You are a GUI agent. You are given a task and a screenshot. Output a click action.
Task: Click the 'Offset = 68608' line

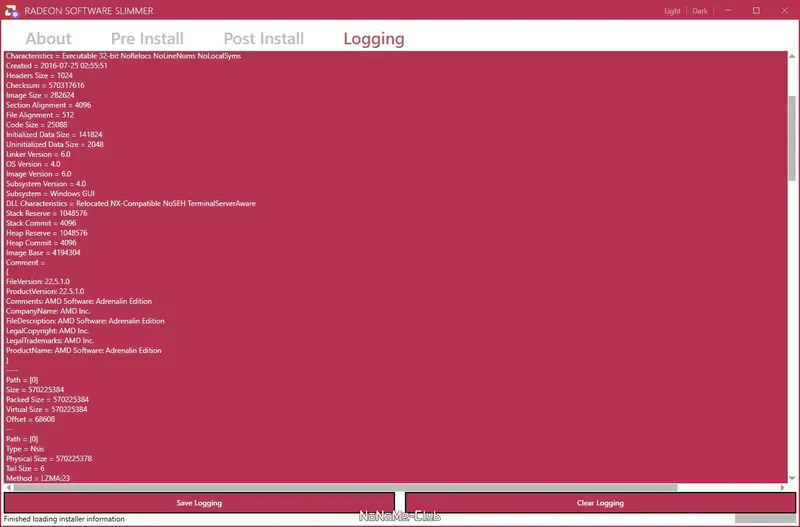pos(30,419)
